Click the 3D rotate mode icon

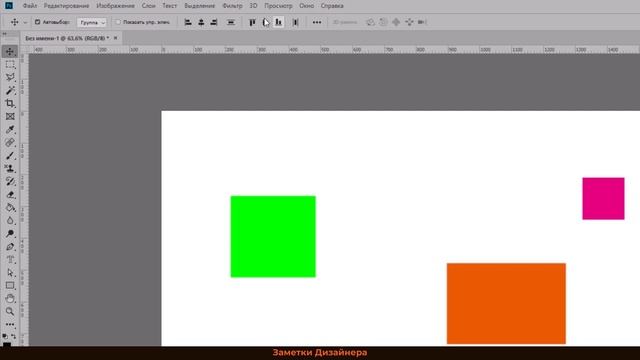click(370, 22)
